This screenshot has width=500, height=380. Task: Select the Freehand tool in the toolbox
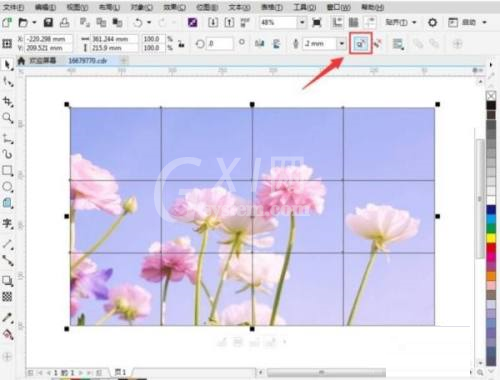click(7, 139)
